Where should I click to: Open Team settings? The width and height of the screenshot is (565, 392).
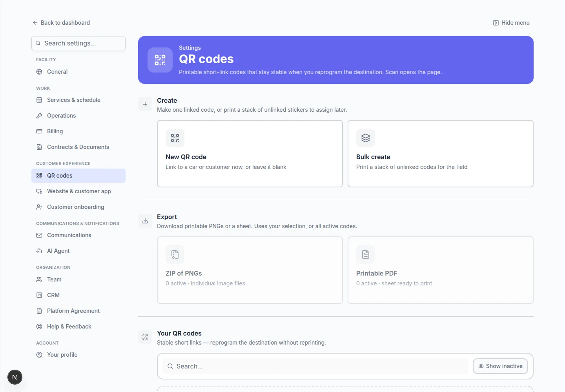coord(78,279)
